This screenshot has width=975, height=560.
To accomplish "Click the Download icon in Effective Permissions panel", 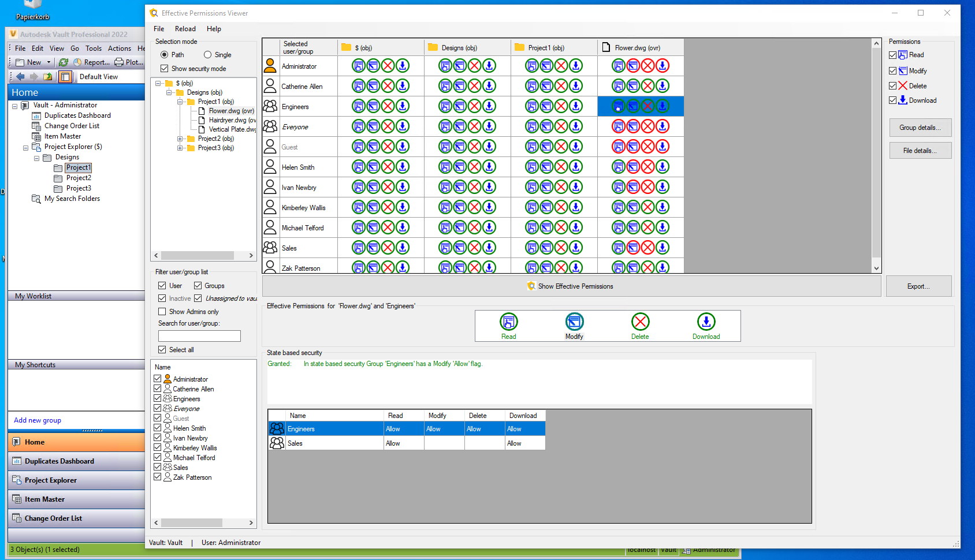I will (706, 322).
